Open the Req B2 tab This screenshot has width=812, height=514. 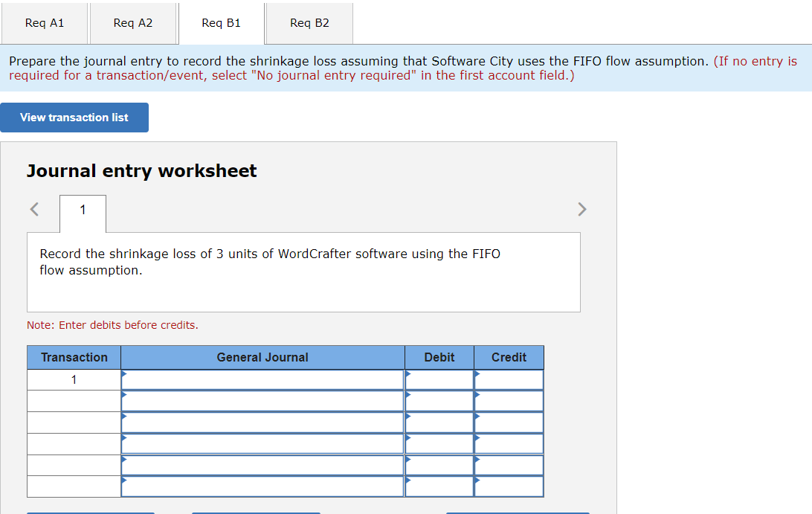[x=309, y=23]
